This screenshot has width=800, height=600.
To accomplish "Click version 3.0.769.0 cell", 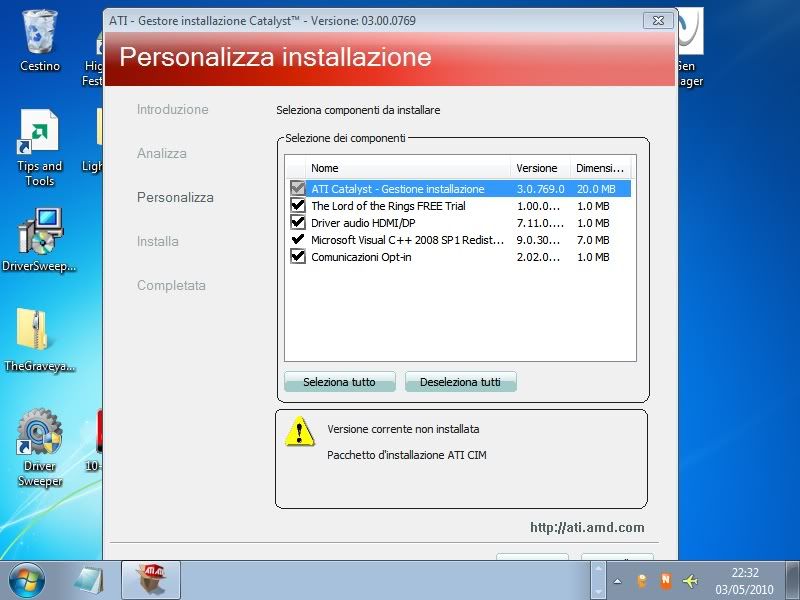I will [x=540, y=189].
